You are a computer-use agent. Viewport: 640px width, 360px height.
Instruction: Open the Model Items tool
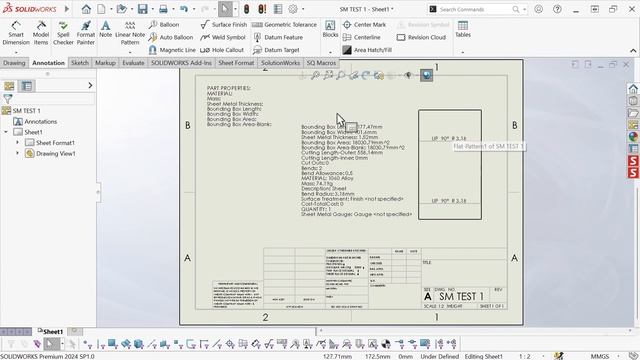pos(41,32)
